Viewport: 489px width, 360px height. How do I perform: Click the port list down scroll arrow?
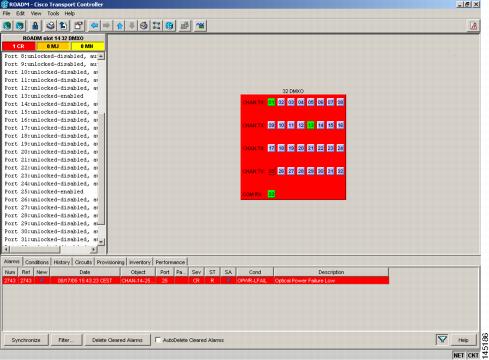[101, 242]
